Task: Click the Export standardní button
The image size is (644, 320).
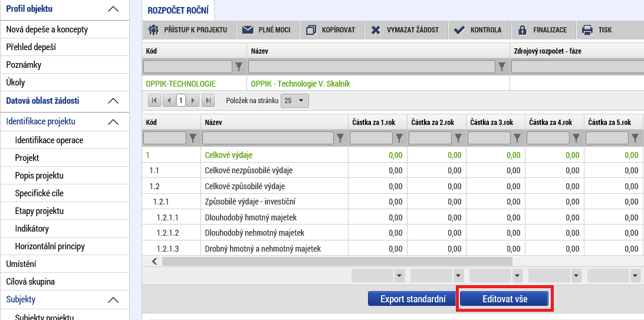Action: tap(412, 299)
